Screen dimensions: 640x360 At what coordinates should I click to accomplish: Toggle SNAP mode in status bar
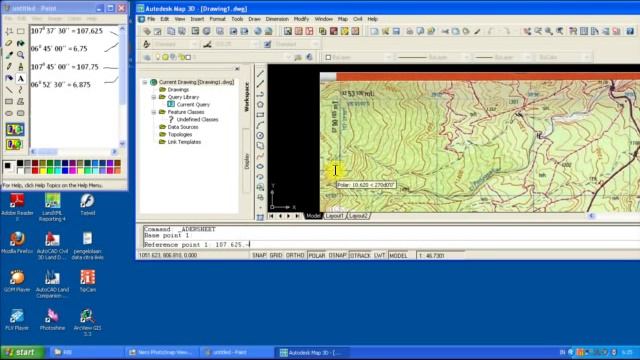[259, 256]
